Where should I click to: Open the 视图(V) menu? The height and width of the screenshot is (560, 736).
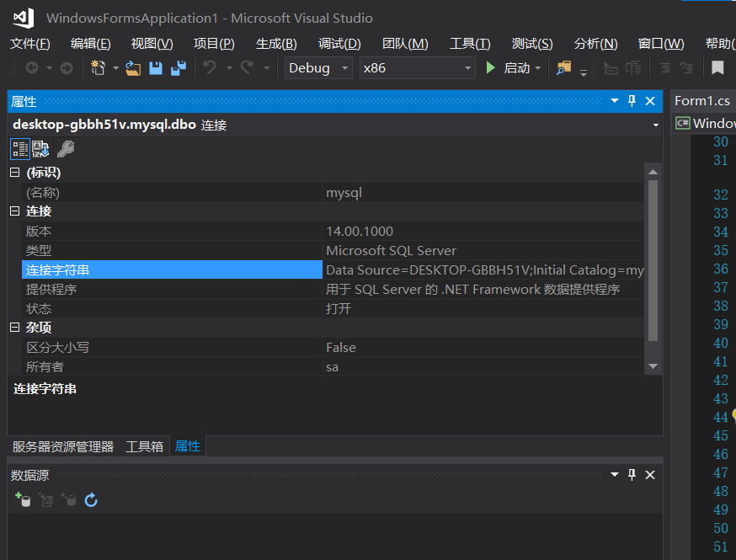[x=152, y=44]
